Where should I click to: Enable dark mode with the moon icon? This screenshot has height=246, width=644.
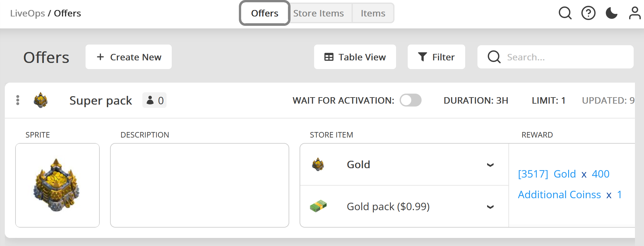[612, 13]
